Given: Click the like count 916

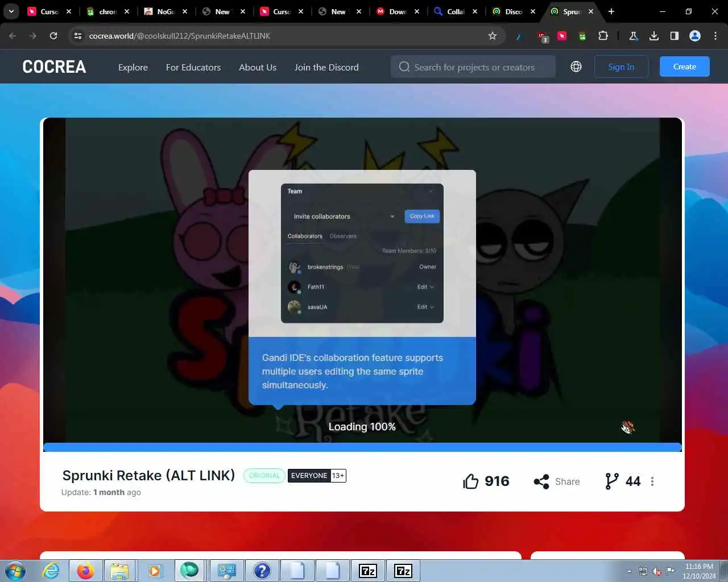Looking at the screenshot, I should point(497,481).
